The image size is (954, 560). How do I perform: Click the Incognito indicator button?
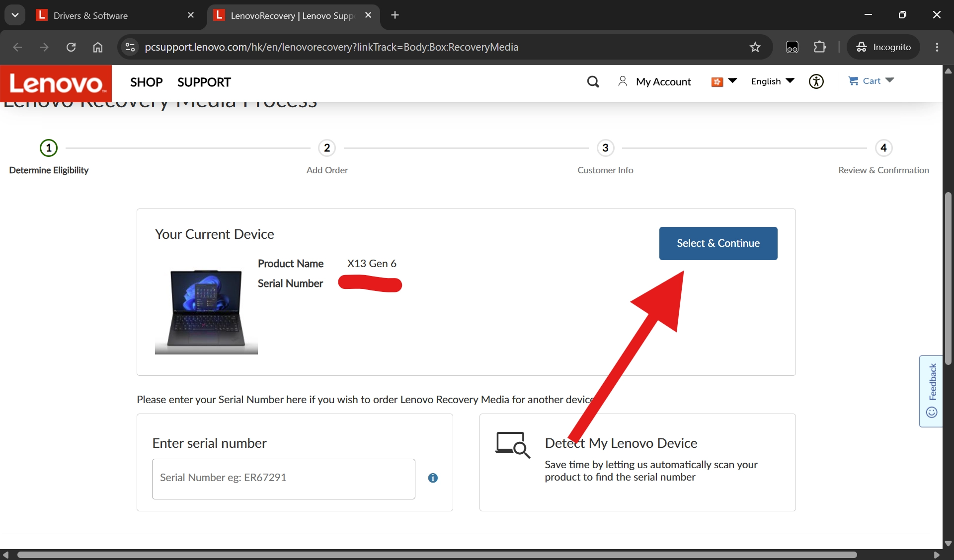point(883,47)
